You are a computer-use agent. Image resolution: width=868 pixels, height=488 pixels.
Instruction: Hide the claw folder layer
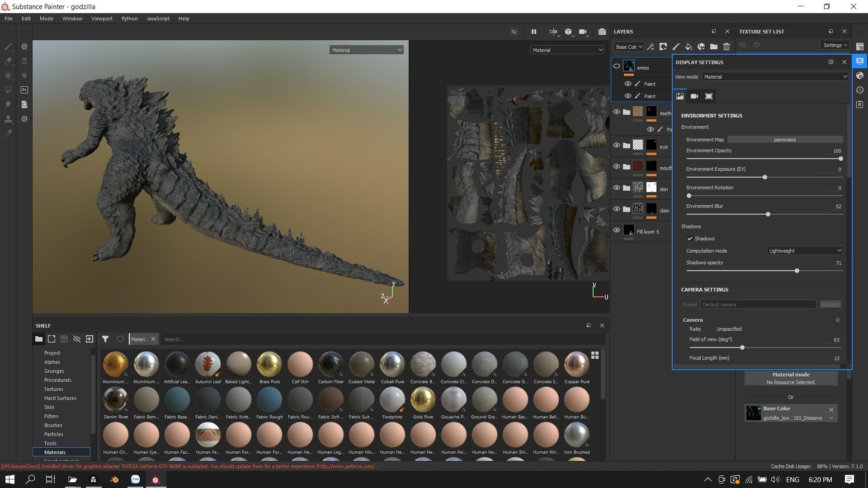pos(617,209)
